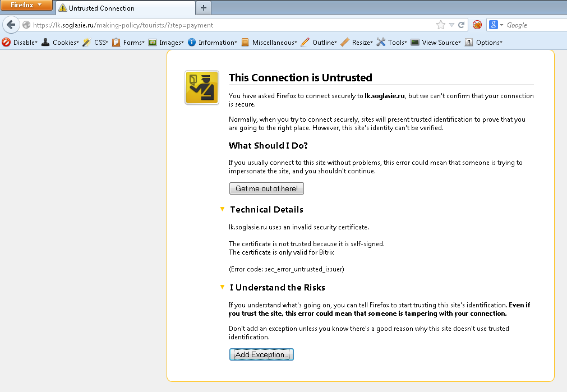Click the blue Information icon
Screen dimensions: 567x392
tap(192, 42)
